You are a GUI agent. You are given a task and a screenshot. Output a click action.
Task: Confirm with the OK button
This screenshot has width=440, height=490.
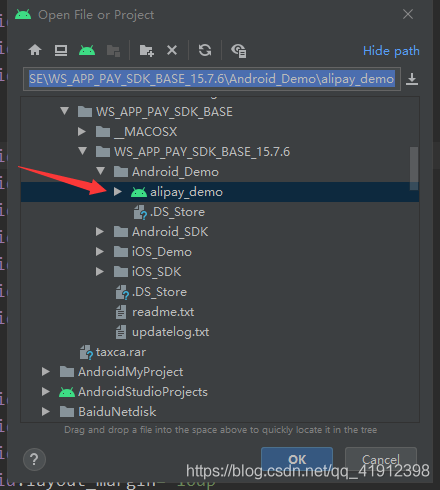[x=297, y=459]
